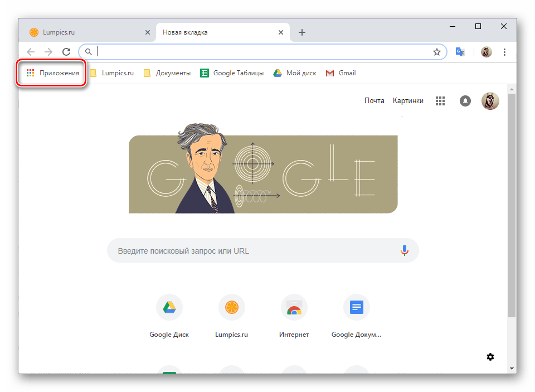Click the vertical page scrollbar

point(512,201)
